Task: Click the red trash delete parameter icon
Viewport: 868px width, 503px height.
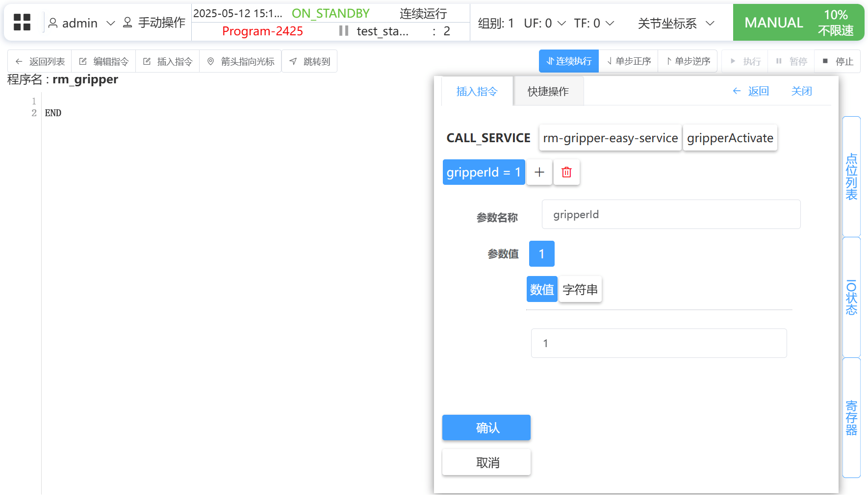Action: [x=566, y=172]
